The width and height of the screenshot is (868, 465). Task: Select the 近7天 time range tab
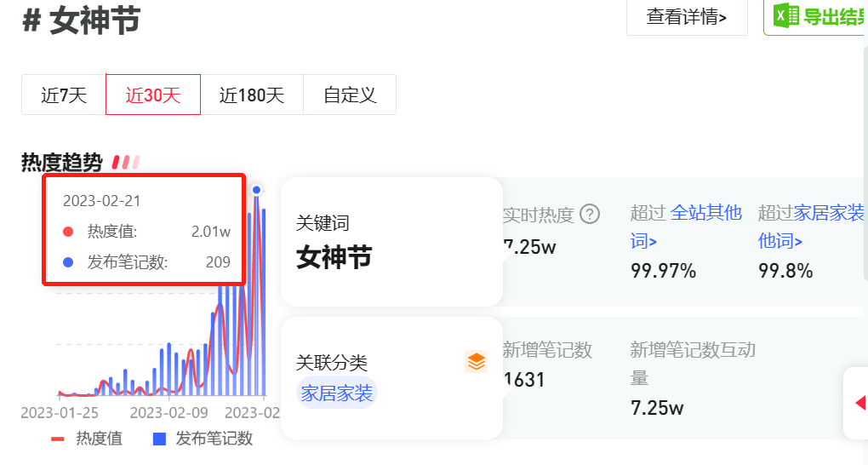tap(64, 95)
